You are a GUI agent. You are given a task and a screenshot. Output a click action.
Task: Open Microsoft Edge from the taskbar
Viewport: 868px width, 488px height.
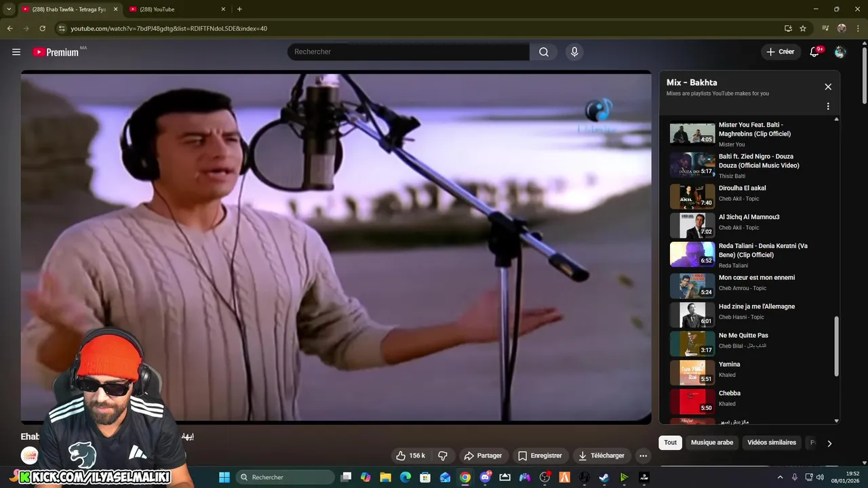(406, 477)
